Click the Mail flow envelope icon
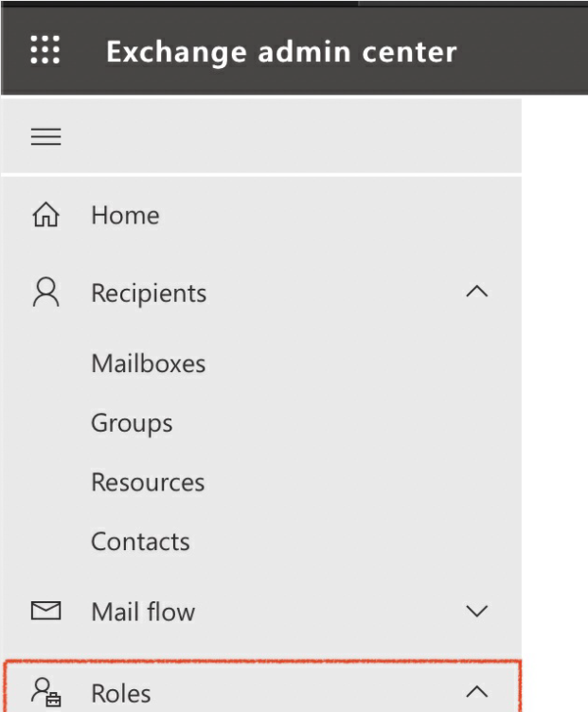This screenshot has height=712, width=588. (x=45, y=611)
